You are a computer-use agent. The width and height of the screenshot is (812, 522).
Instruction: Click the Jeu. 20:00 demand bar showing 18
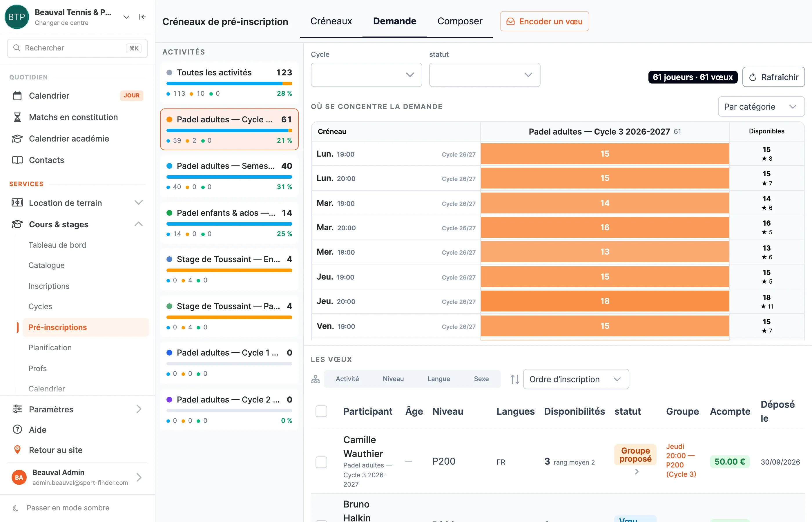pyautogui.click(x=605, y=301)
